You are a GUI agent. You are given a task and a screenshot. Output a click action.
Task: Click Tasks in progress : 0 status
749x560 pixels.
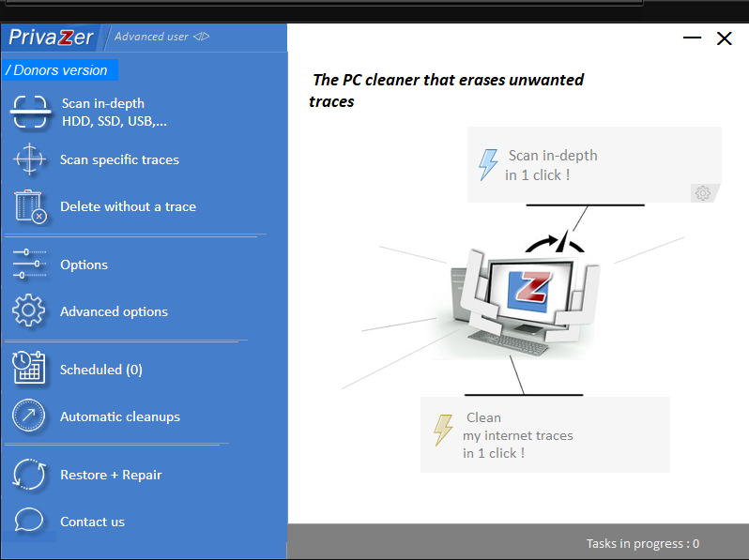click(x=643, y=543)
